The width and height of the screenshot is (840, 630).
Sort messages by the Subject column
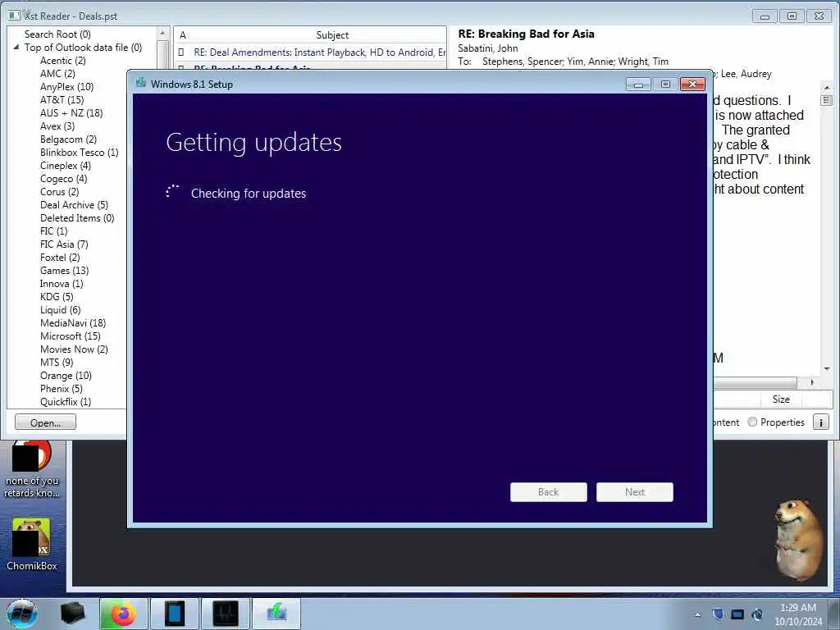(332, 34)
